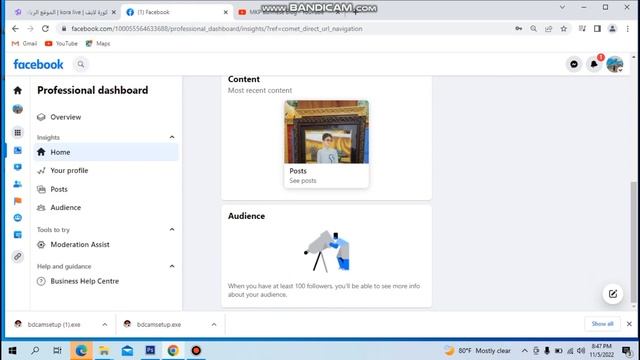This screenshot has height=360, width=640.
Task: Reload the page in Chrome
Action: [45, 29]
